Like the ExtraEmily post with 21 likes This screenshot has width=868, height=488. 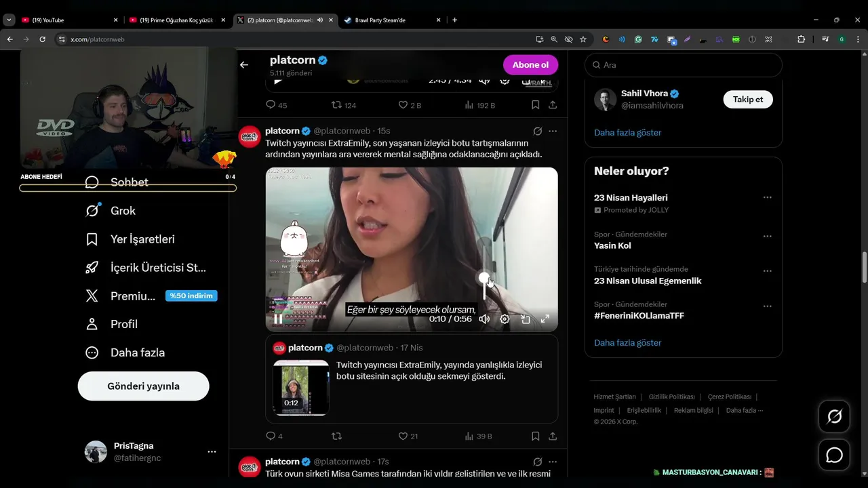tap(408, 436)
